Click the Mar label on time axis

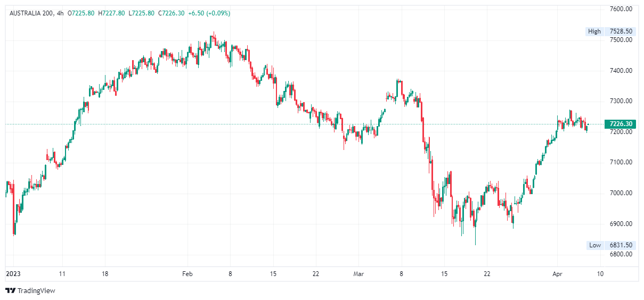(358, 274)
